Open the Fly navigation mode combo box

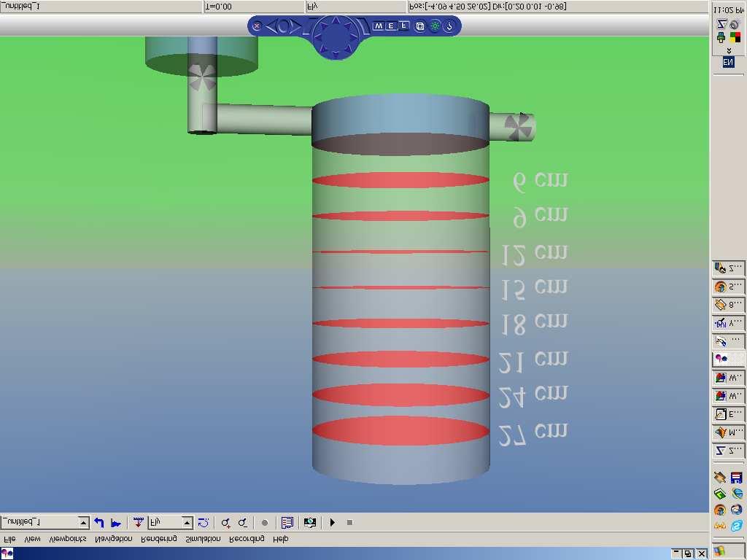(171, 522)
